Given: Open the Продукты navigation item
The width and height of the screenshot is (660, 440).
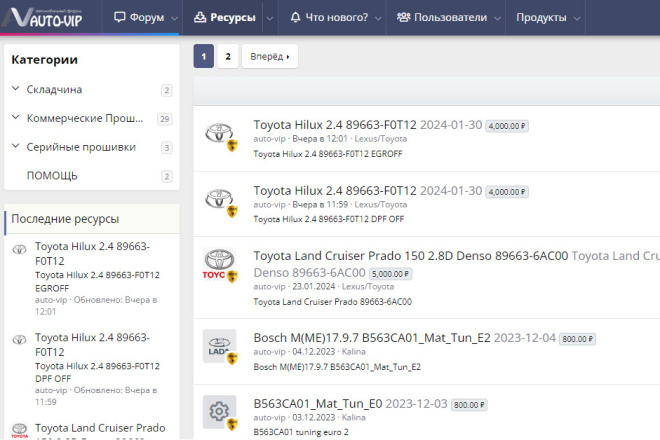Looking at the screenshot, I should coord(541,17).
